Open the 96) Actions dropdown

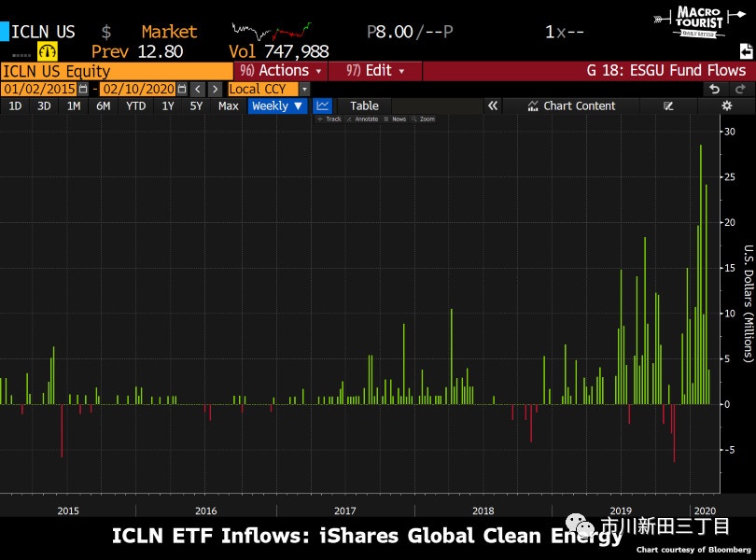281,70
